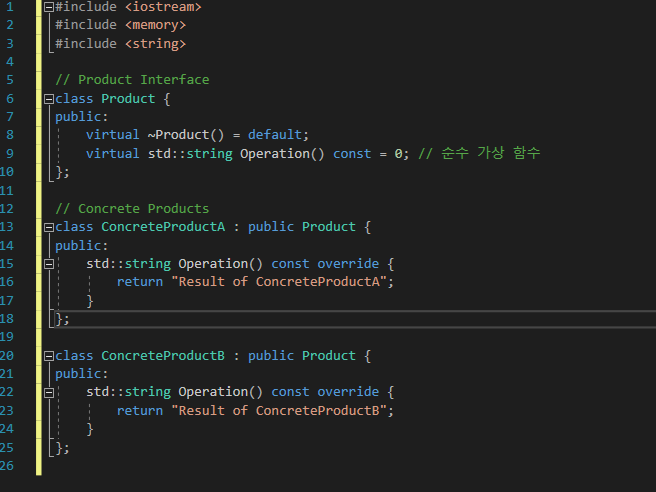Click on <string> include text

click(x=155, y=44)
